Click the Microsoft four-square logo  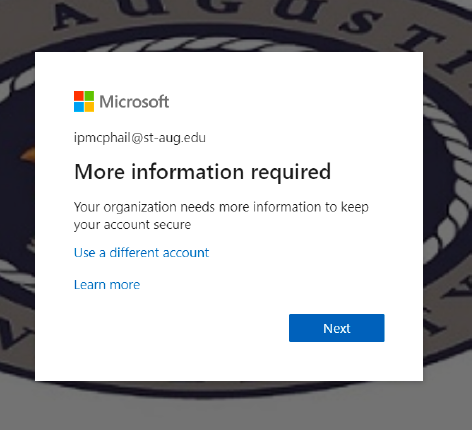pyautogui.click(x=84, y=101)
